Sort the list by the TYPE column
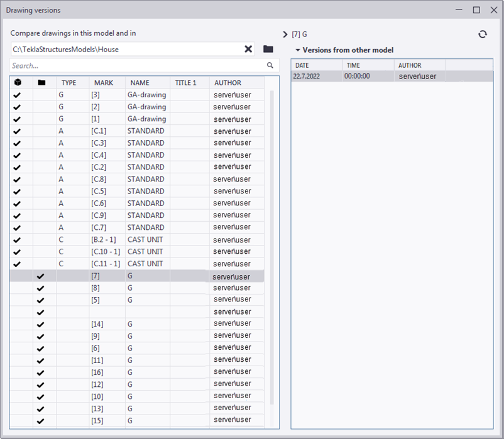This screenshot has height=439, width=504. [x=69, y=82]
